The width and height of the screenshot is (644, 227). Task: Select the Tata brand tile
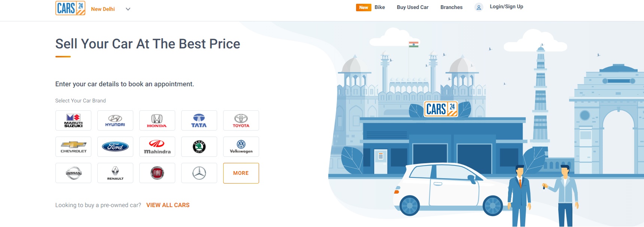199,120
